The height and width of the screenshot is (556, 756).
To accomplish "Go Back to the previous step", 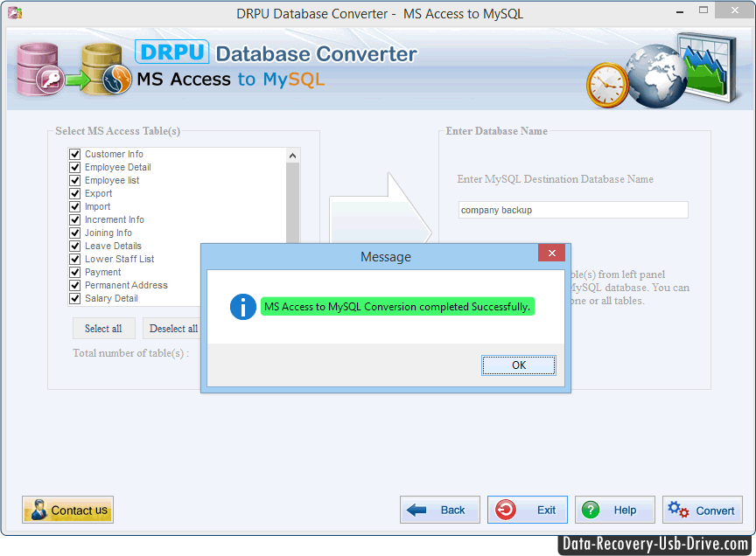I will coord(440,510).
